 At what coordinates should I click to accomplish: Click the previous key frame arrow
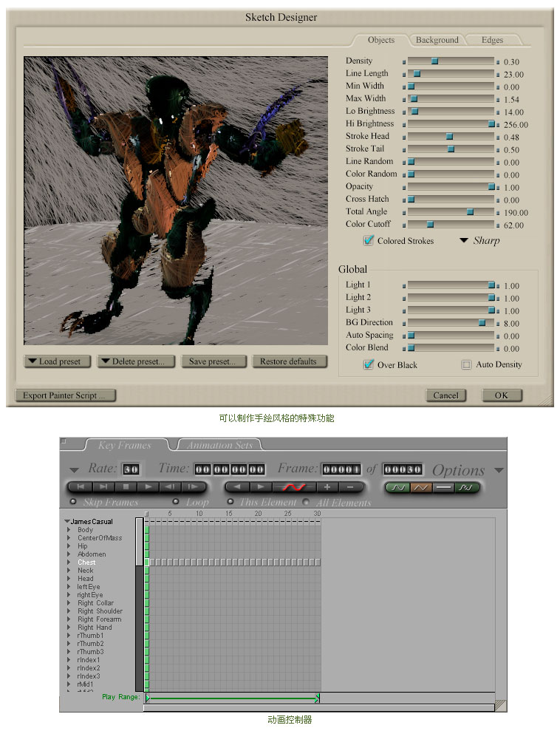click(238, 487)
